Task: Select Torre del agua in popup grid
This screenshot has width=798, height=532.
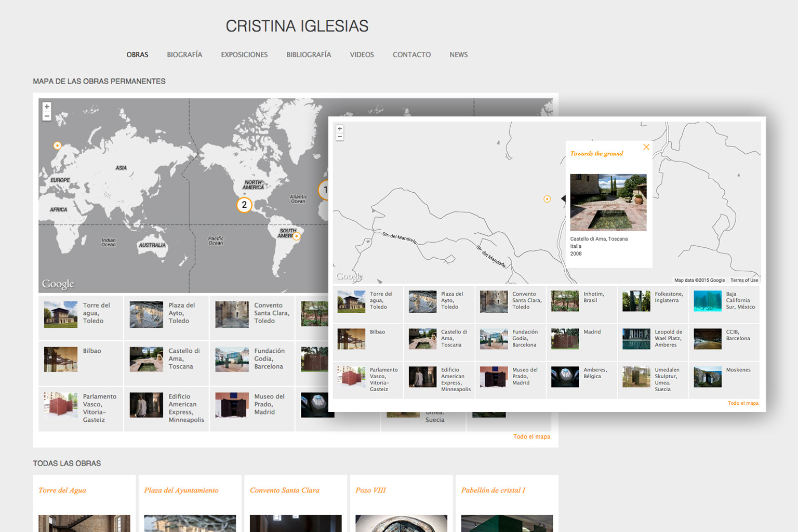Action: tap(368, 304)
